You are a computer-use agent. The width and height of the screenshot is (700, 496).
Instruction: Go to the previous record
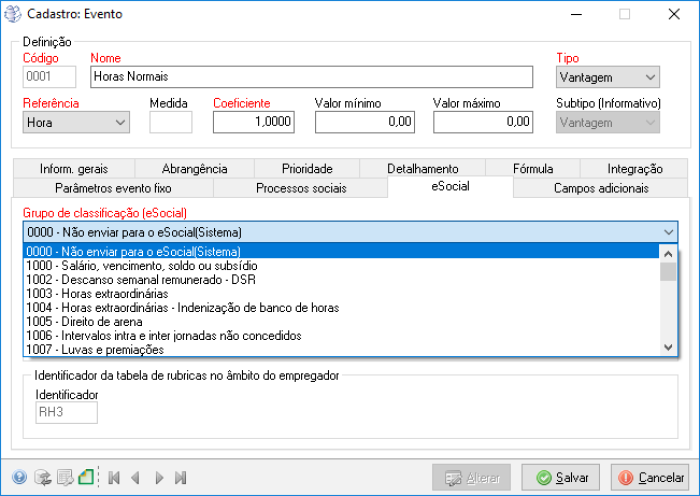point(135,477)
